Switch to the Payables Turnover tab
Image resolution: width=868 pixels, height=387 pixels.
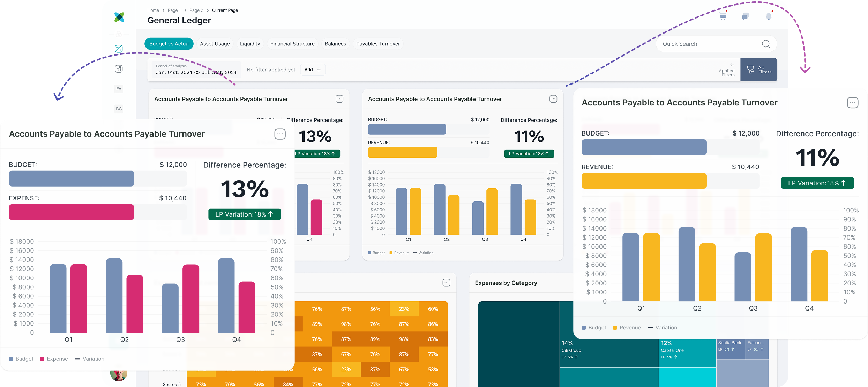click(x=378, y=44)
